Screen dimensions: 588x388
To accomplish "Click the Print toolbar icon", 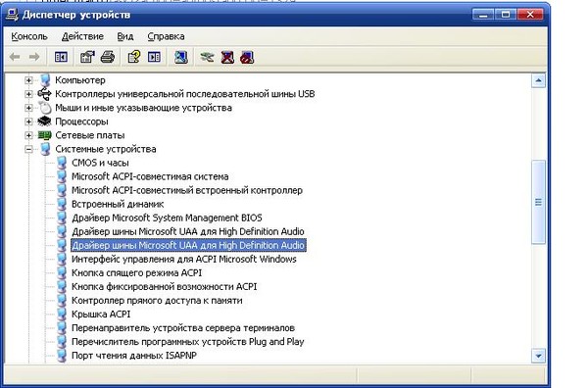I will (108, 57).
